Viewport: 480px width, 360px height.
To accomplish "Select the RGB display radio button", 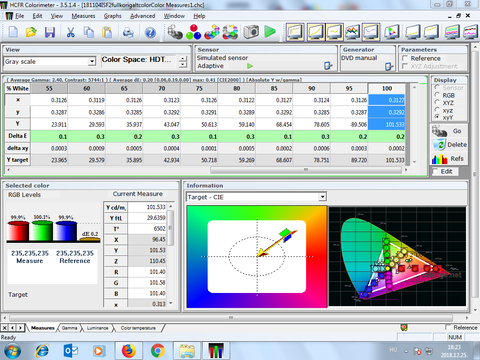I will click(x=437, y=95).
